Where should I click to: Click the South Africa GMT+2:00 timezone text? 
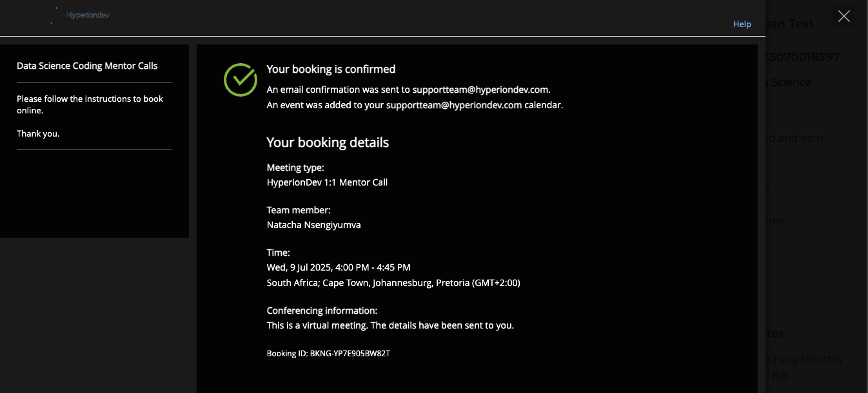coord(393,283)
